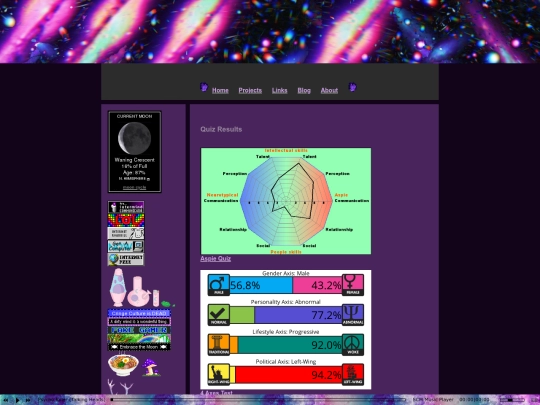Click the rainbow landscape blinkie
Image resolution: width=540 pixels, height=405 pixels.
(139, 339)
